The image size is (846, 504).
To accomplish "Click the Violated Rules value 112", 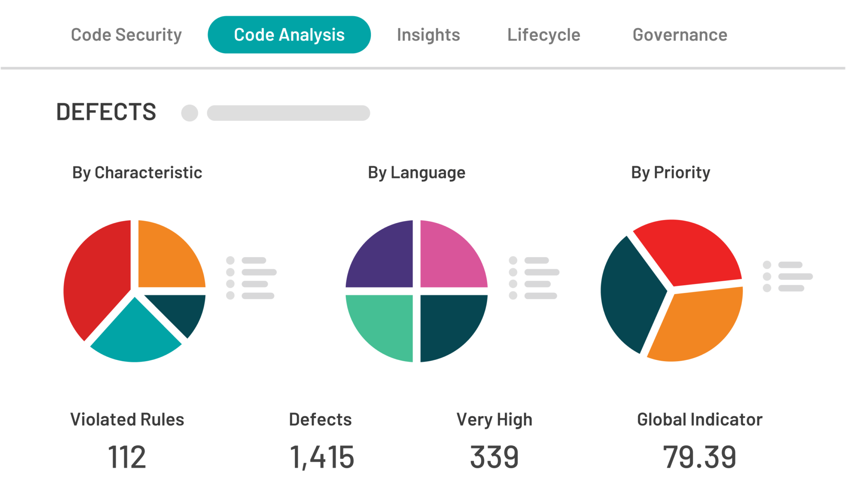I will 127,457.
